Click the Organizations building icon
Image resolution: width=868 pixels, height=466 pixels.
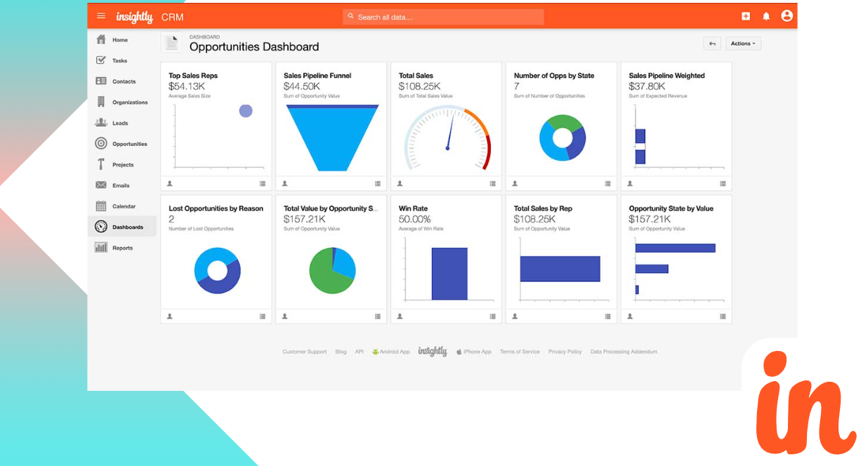[x=101, y=102]
